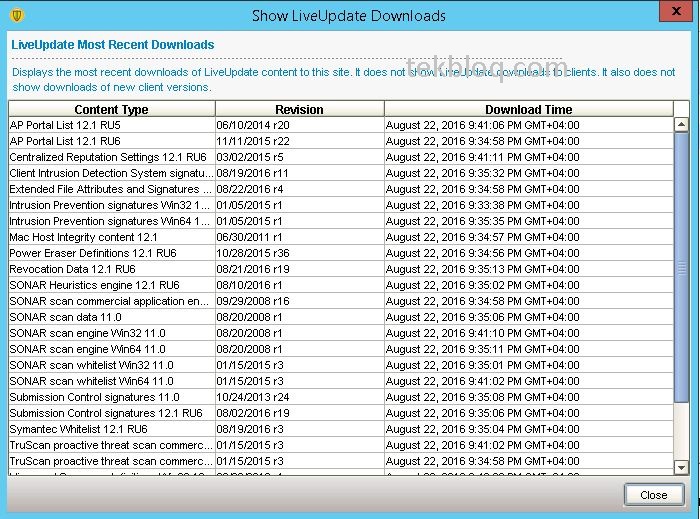Select Revocation Data 12.1 RU6 row
The height and width of the screenshot is (519, 700).
coord(341,270)
